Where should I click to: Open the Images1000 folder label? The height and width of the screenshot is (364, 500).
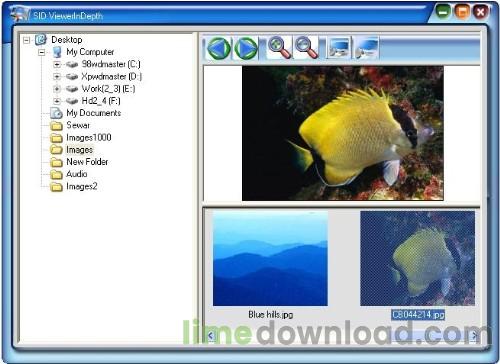pos(89,137)
